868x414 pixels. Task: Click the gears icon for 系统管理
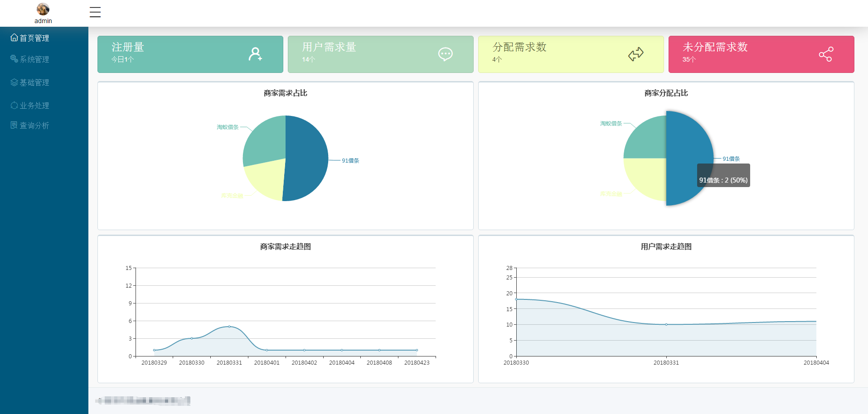(x=14, y=59)
